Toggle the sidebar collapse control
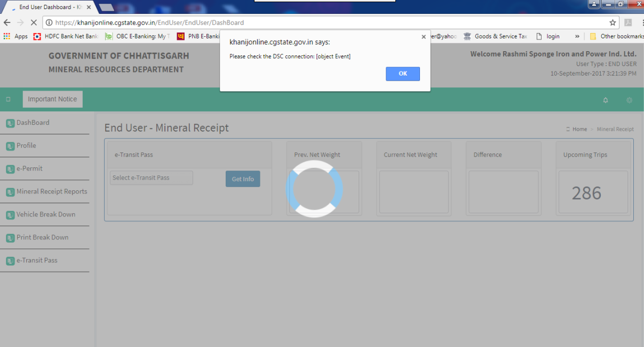Viewport: 644px width, 347px height. click(x=7, y=99)
